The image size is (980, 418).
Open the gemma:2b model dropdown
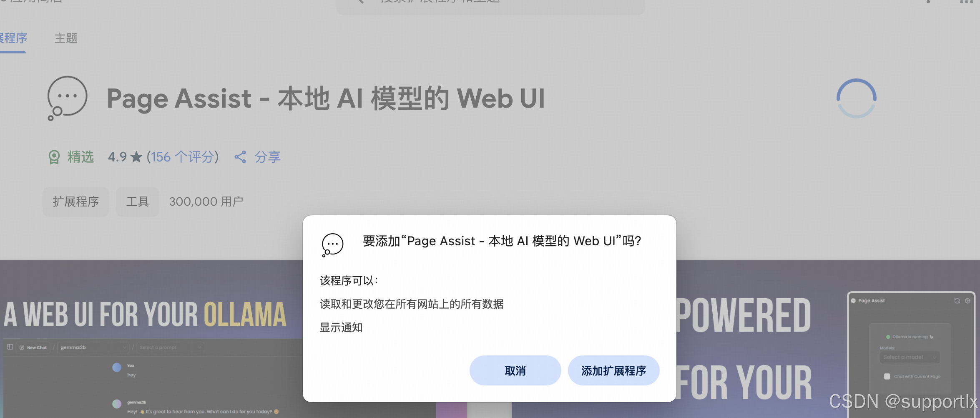click(x=93, y=347)
